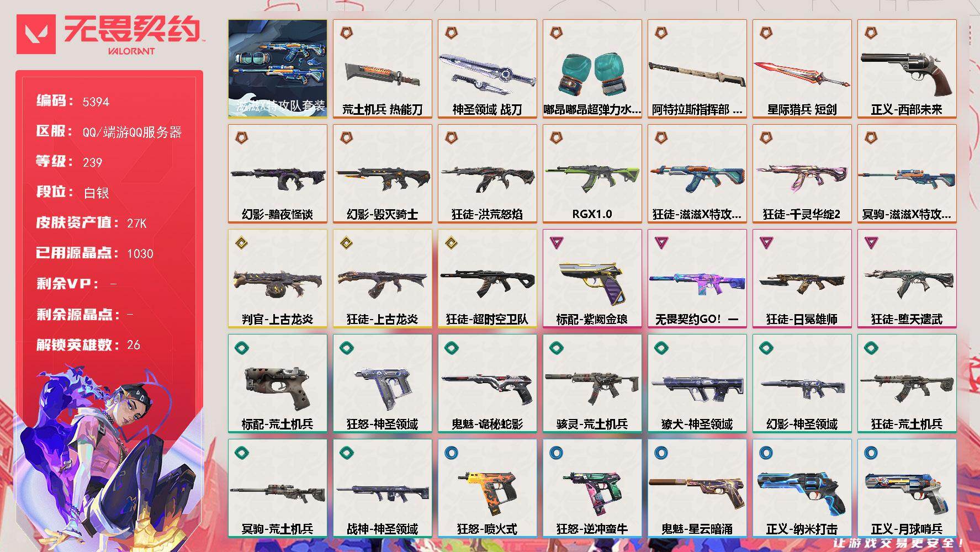Viewport: 980px width, 552px height.
Task: Select the 鬼魅-星云暗涌 pistol skin
Action: click(x=697, y=489)
